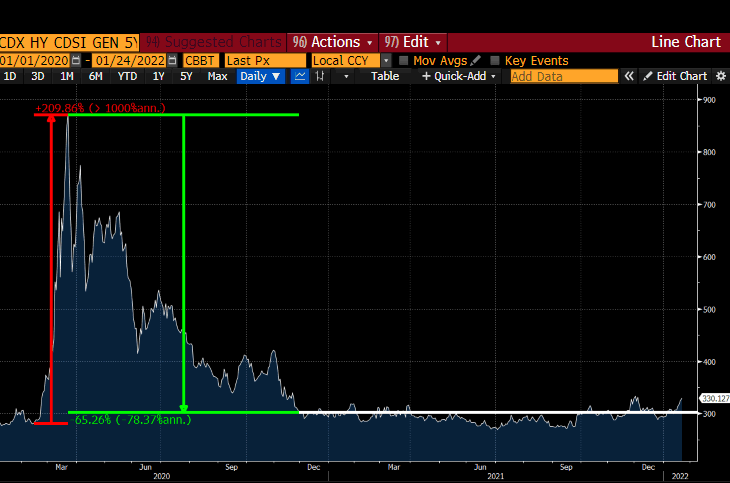The height and width of the screenshot is (483, 730).
Task: Click the 65.26% green annotation label
Action: (133, 420)
